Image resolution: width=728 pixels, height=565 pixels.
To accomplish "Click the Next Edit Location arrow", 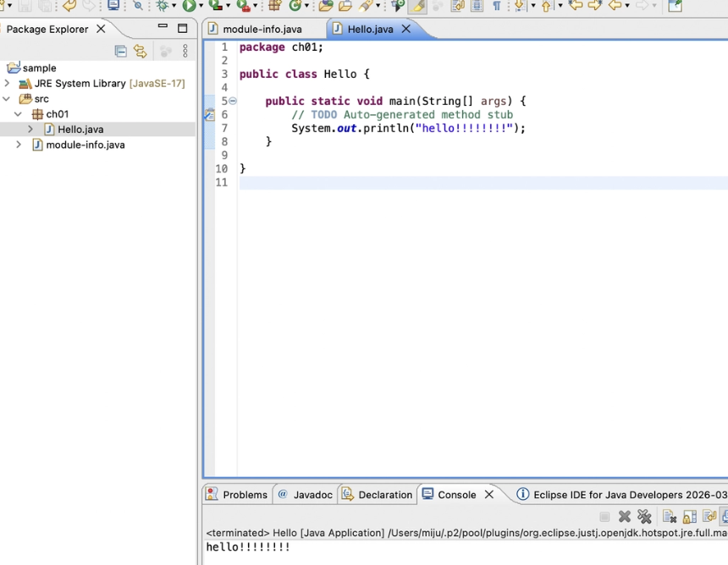I will [x=595, y=6].
